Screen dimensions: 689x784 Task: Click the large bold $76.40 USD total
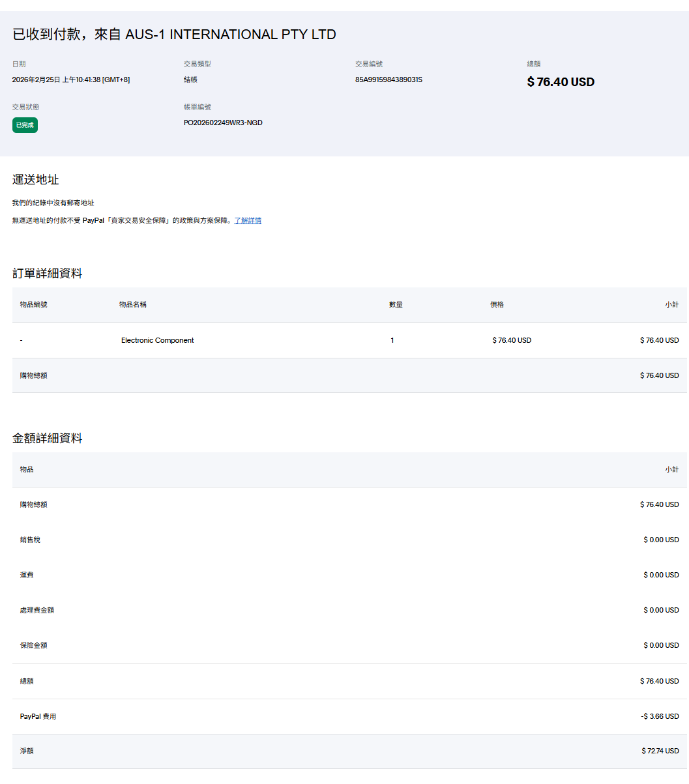click(561, 82)
